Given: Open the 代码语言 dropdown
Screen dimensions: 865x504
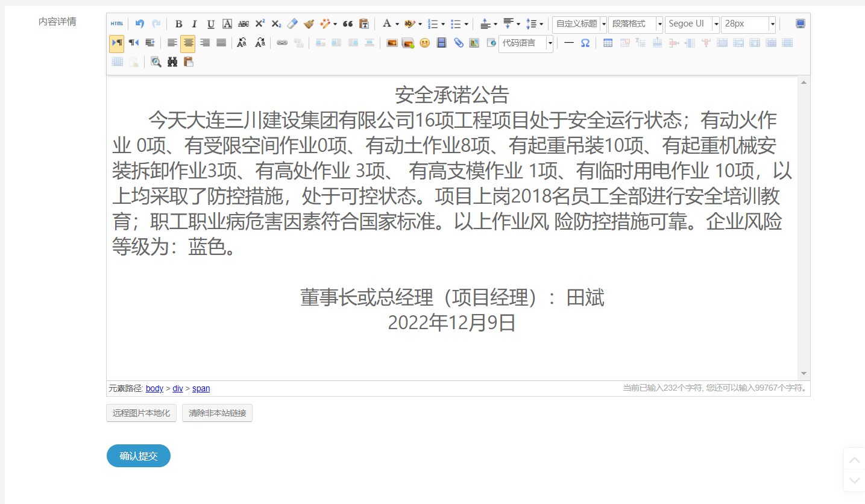Looking at the screenshot, I should 526,43.
